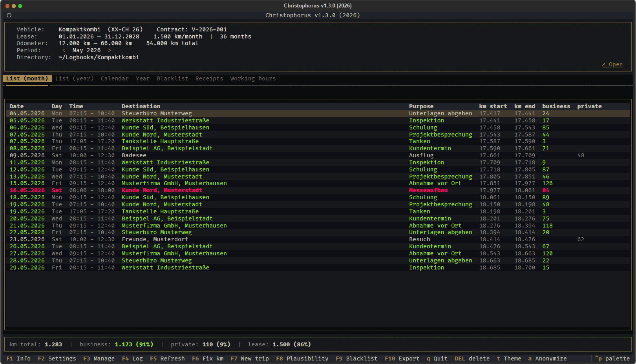Trigger F5 Refresh

click(x=167, y=359)
